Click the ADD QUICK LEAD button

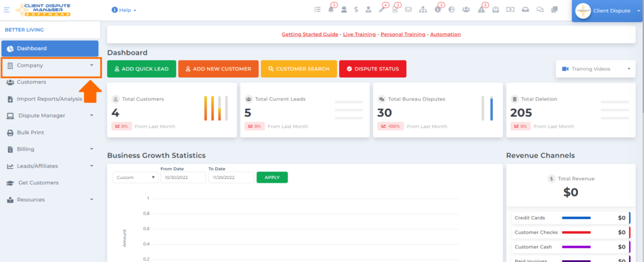[142, 69]
